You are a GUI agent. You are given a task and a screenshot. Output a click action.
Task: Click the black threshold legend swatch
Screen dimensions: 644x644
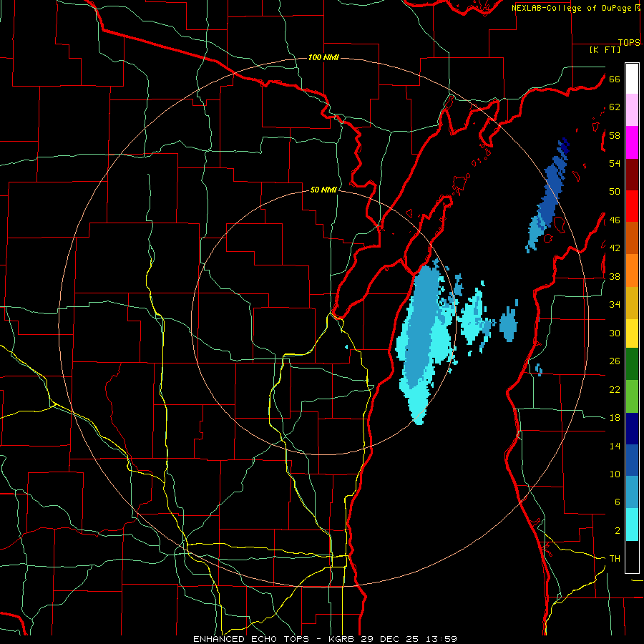(632, 557)
